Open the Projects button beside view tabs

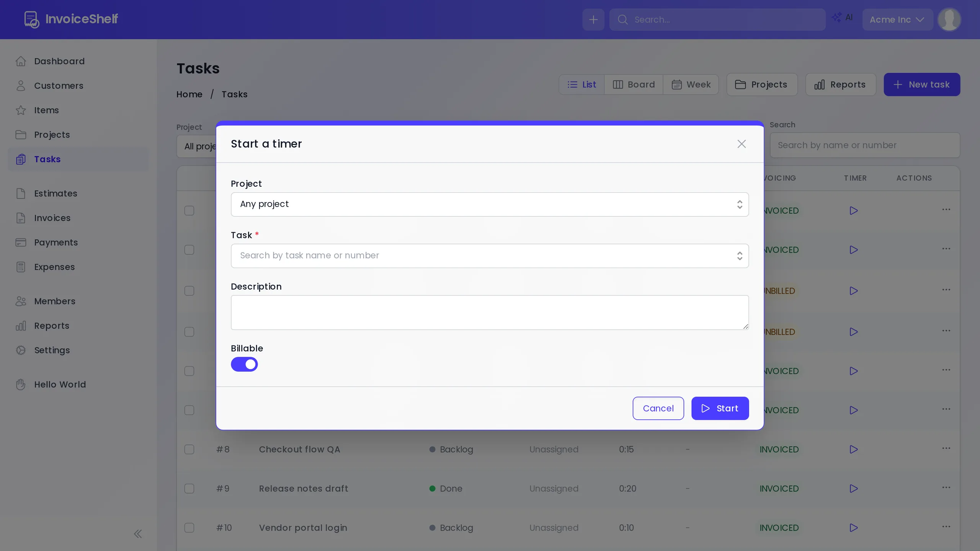coord(762,85)
